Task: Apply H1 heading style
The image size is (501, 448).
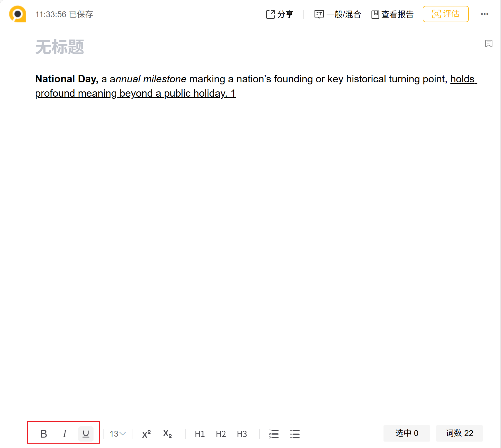Action: click(200, 434)
